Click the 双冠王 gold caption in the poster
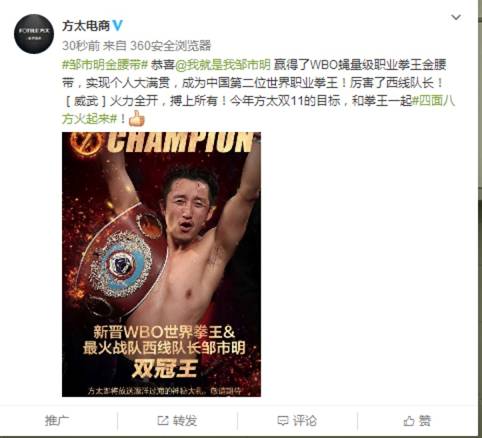 click(x=165, y=368)
